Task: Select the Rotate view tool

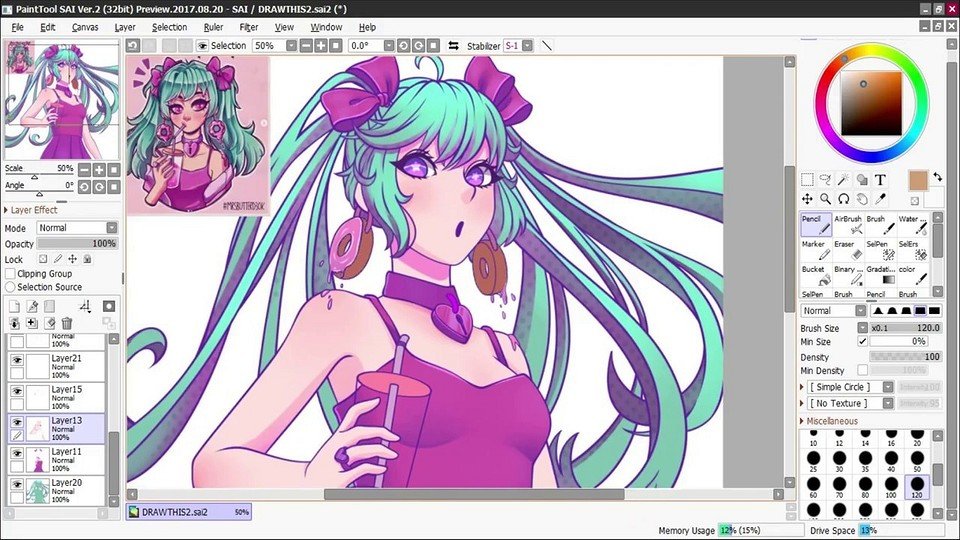Action: coord(844,198)
